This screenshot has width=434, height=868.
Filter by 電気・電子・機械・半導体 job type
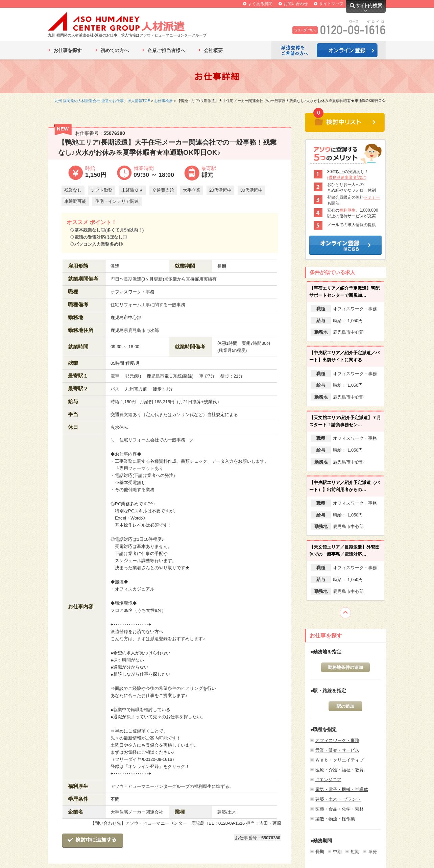tap(341, 789)
